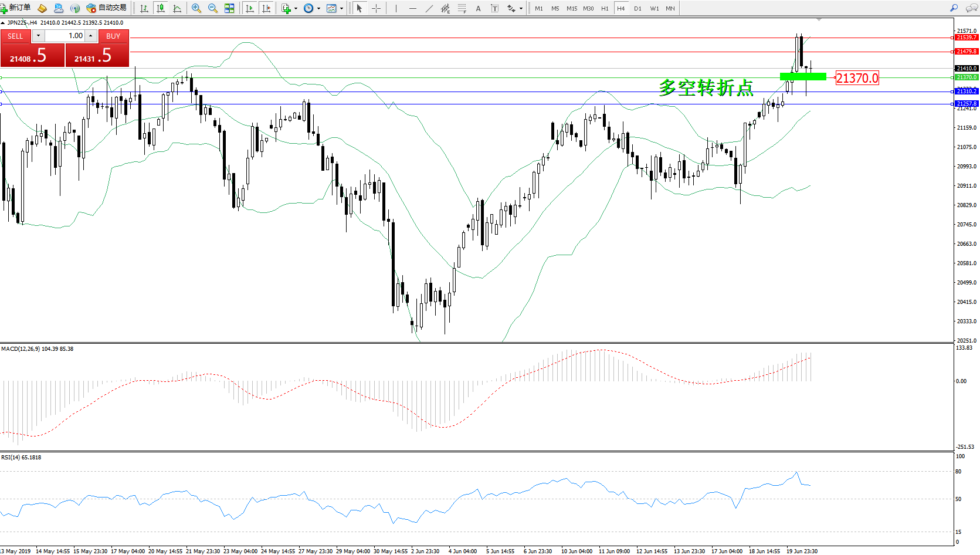Click the green 多空转折点 price zone rectangle
The width and height of the screenshot is (980, 555).
click(802, 76)
